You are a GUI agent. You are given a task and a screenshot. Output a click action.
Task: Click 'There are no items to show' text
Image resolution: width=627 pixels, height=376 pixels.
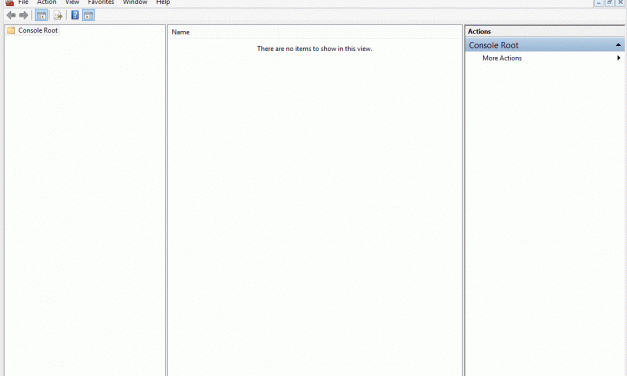coord(314,48)
